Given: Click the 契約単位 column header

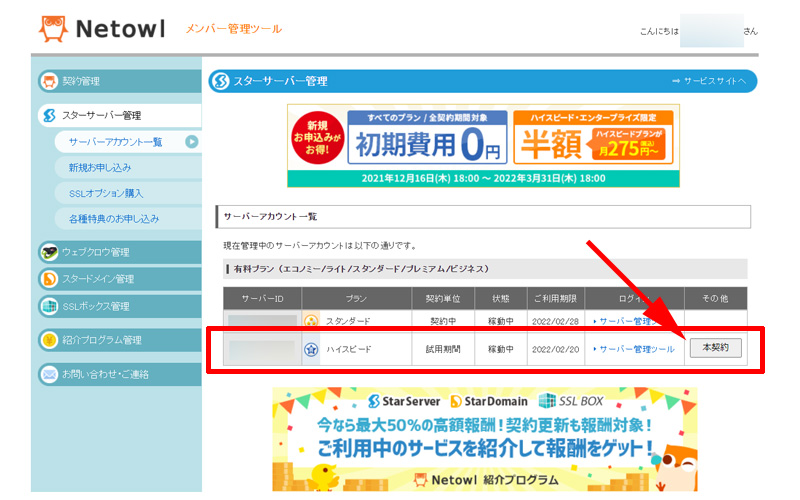Looking at the screenshot, I should coord(443,298).
